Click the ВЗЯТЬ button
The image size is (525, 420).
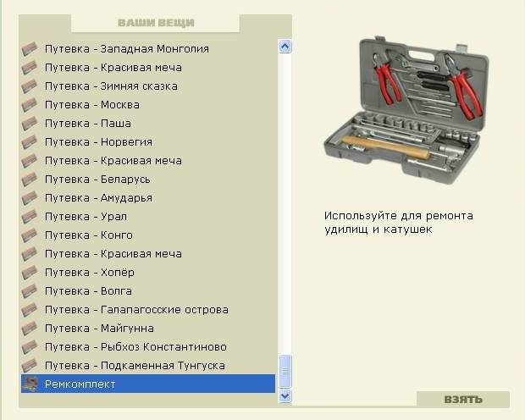pyautogui.click(x=463, y=399)
